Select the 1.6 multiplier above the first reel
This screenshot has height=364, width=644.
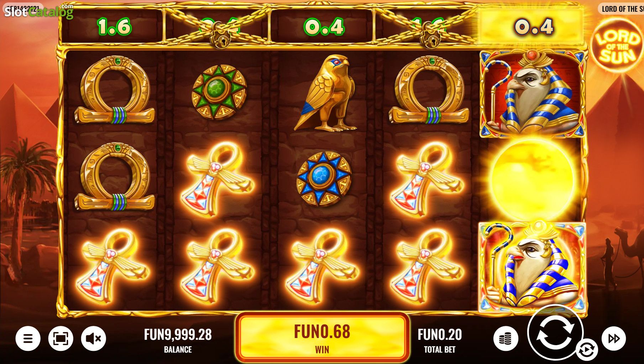pyautogui.click(x=114, y=27)
